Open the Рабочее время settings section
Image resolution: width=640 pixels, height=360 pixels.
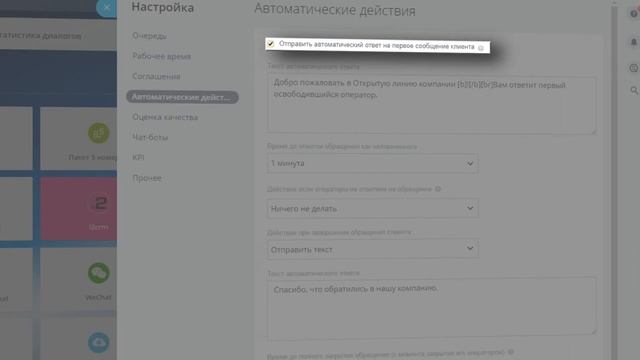[x=162, y=56]
